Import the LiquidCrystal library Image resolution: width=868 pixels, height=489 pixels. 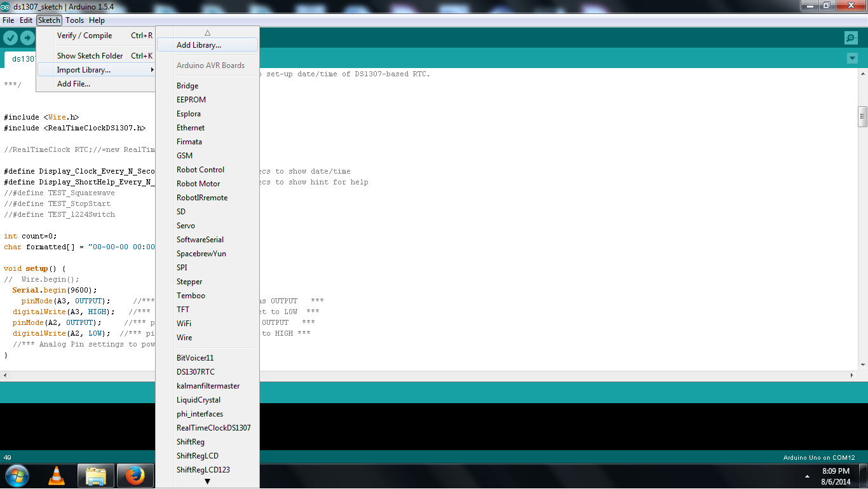(197, 399)
